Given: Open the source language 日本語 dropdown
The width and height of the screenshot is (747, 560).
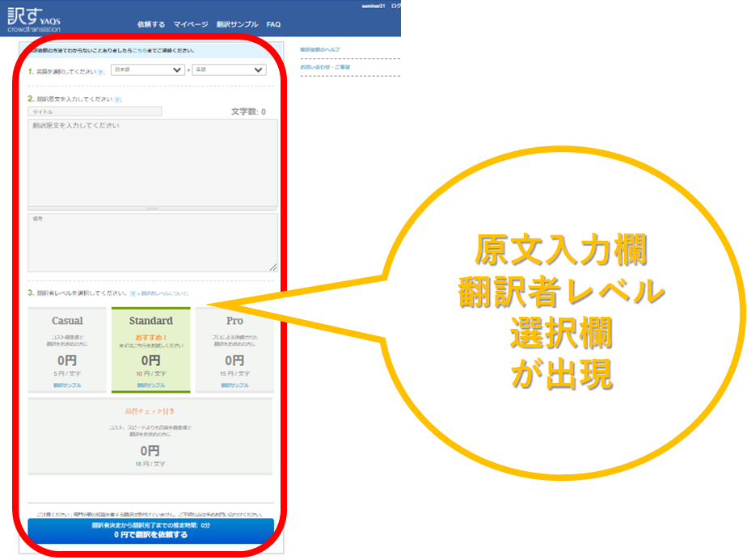Looking at the screenshot, I should tap(148, 70).
